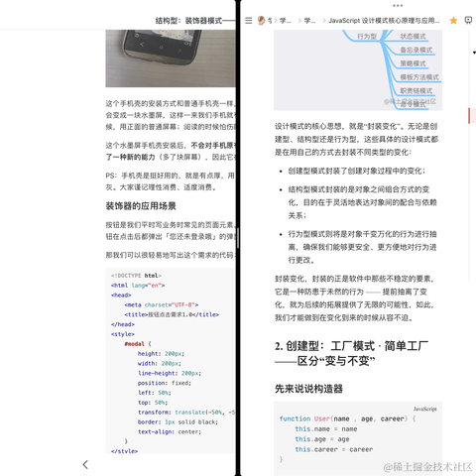Click paragraph starting '封装变化，封装的正是'
The width and height of the screenshot is (476, 476).
355,298
